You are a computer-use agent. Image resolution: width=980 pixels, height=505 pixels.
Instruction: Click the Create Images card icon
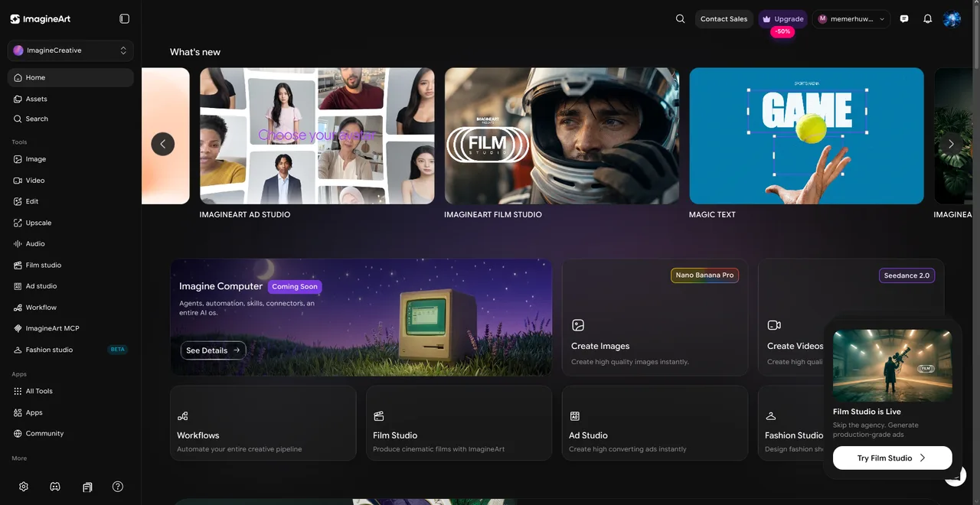click(x=578, y=325)
